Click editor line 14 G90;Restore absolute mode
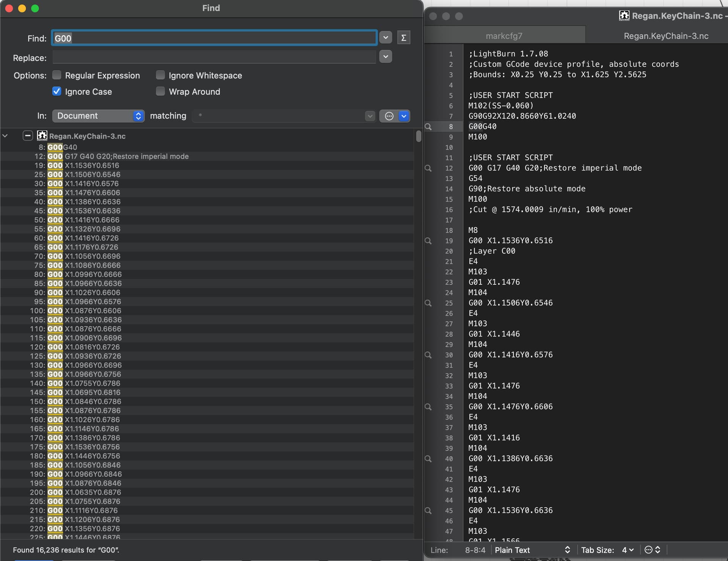 point(527,189)
